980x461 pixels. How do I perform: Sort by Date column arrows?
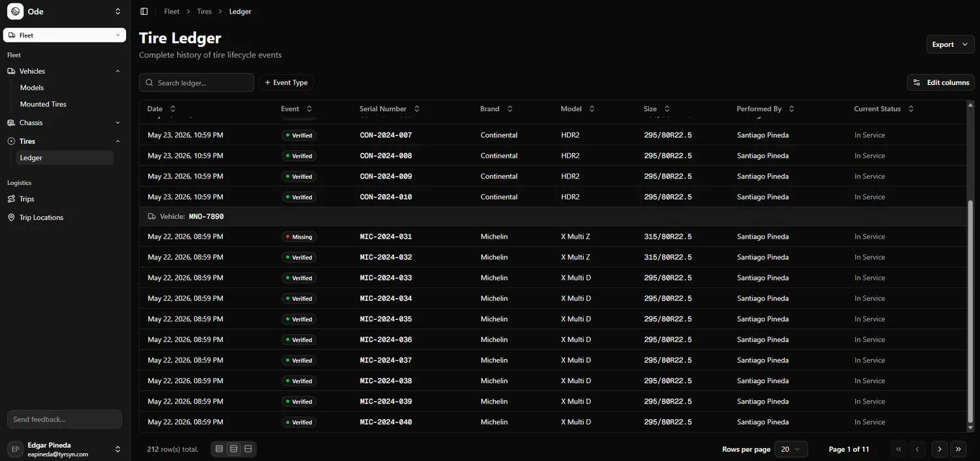(172, 109)
